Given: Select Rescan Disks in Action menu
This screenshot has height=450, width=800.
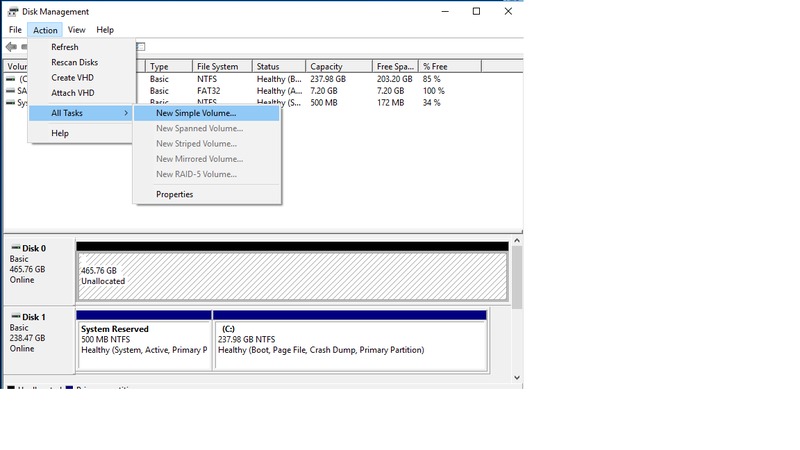Looking at the screenshot, I should (x=74, y=62).
